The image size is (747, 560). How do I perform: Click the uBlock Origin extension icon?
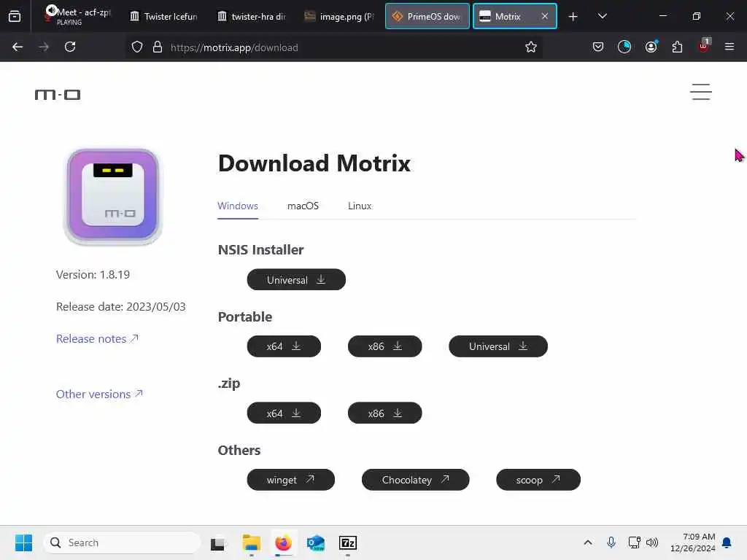(x=704, y=46)
